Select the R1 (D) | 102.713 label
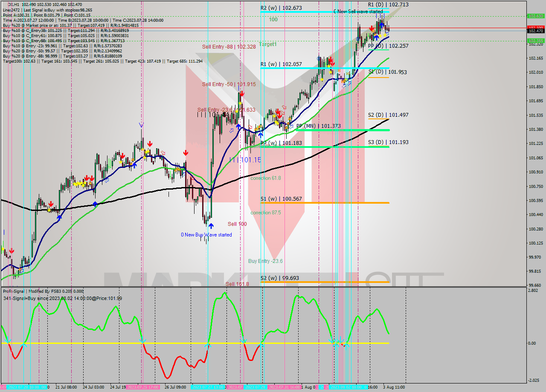 click(x=388, y=4)
